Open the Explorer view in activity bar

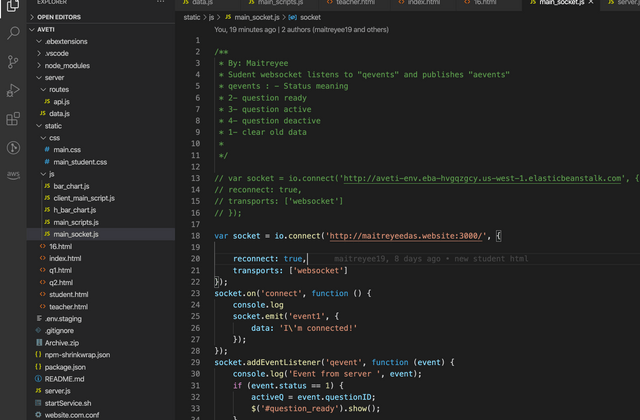click(13, 6)
